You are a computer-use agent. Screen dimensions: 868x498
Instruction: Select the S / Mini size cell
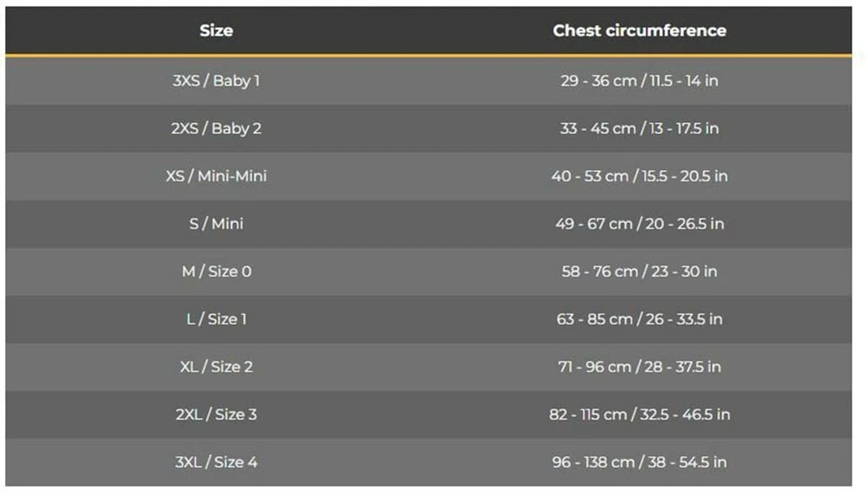(216, 224)
